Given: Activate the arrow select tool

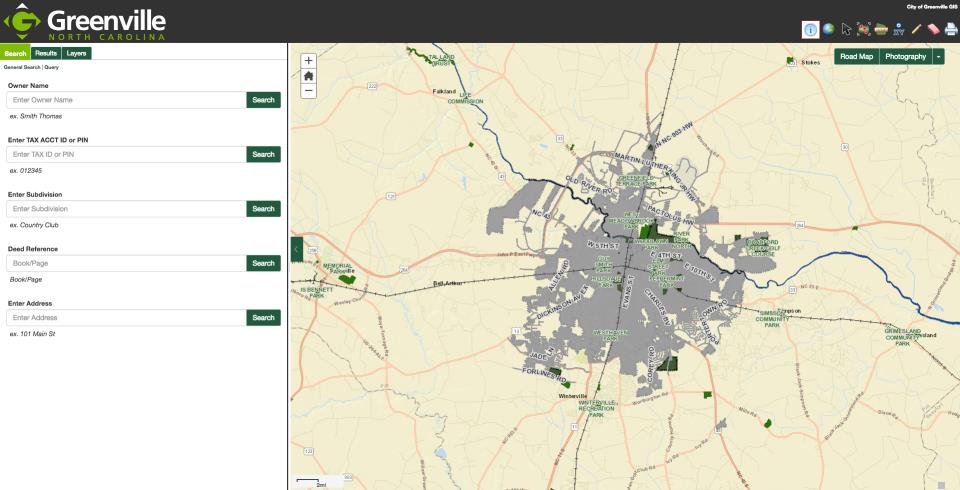Looking at the screenshot, I should pyautogui.click(x=846, y=30).
